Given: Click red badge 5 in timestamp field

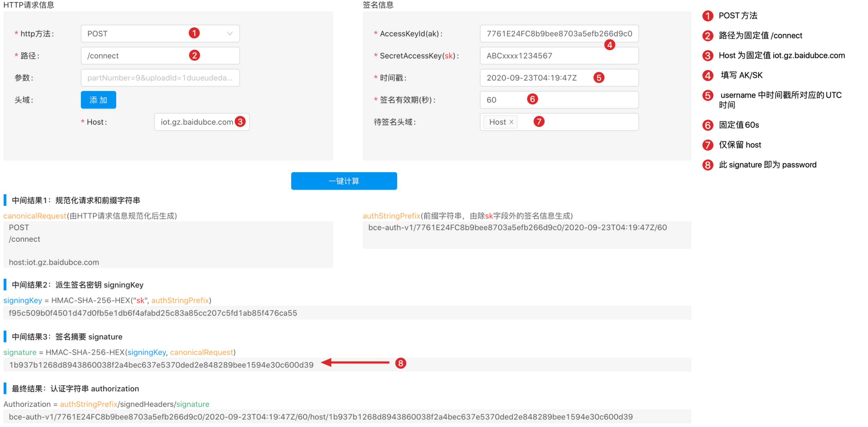Looking at the screenshot, I should [x=598, y=78].
